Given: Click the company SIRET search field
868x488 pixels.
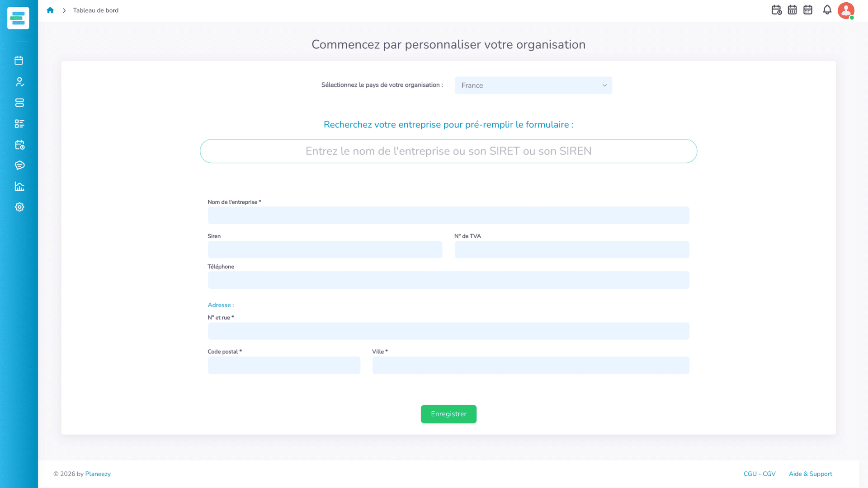Looking at the screenshot, I should click(448, 151).
